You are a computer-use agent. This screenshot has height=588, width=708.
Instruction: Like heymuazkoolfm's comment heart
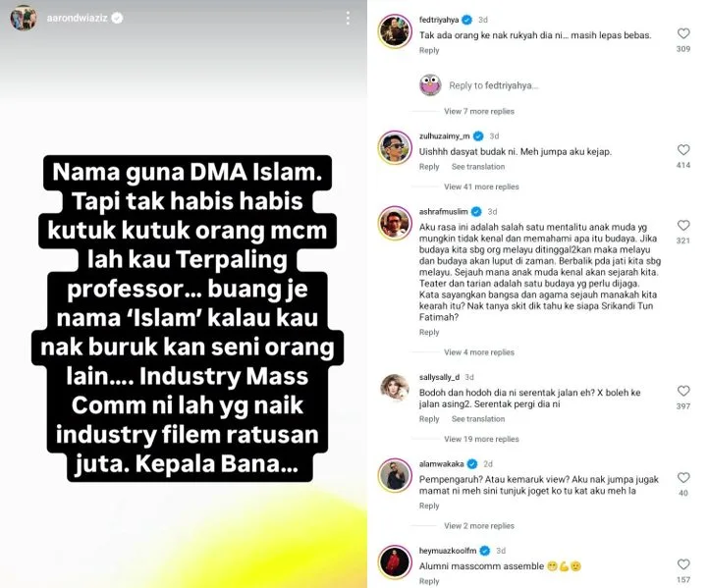(683, 564)
